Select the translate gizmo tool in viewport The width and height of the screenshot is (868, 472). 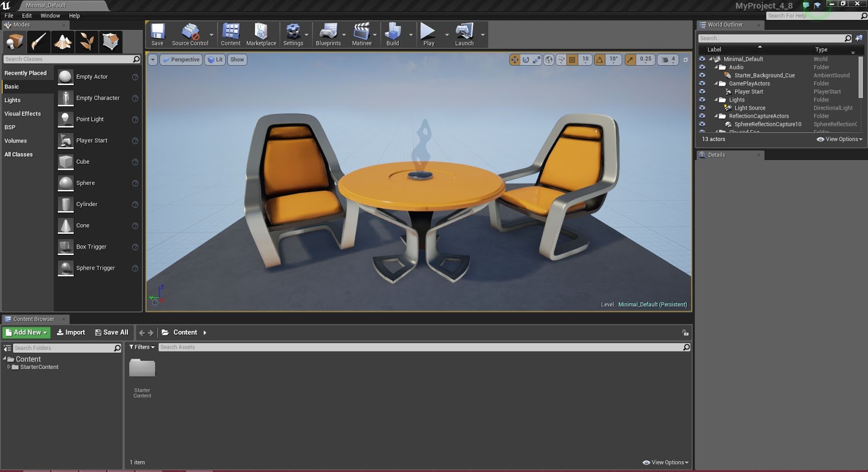coord(515,60)
